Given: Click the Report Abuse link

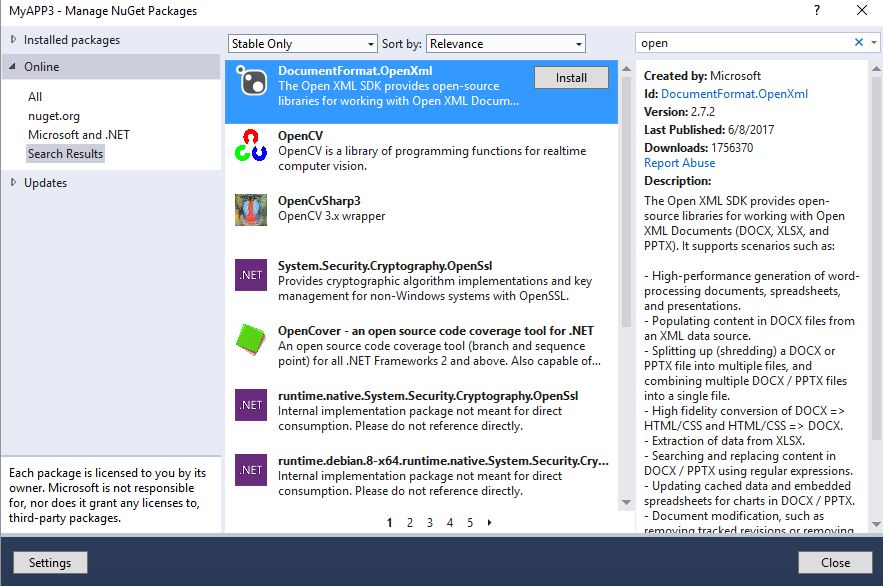Looking at the screenshot, I should click(x=679, y=163).
